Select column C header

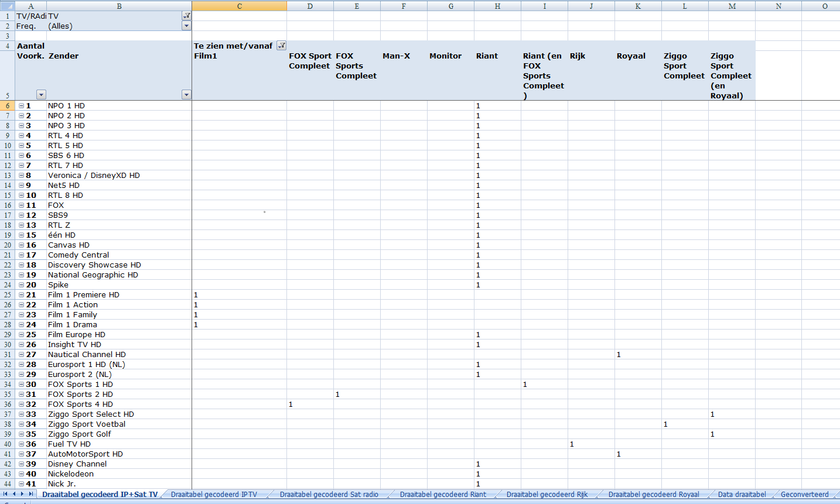tap(240, 6)
